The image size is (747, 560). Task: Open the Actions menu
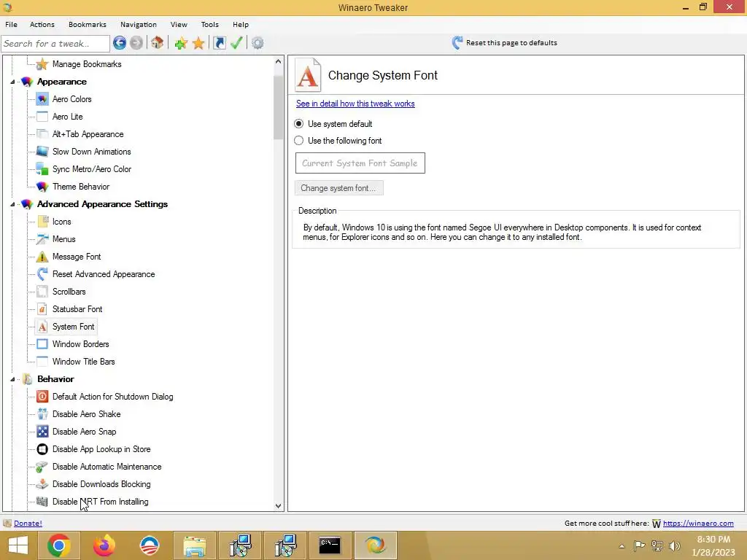42,24
